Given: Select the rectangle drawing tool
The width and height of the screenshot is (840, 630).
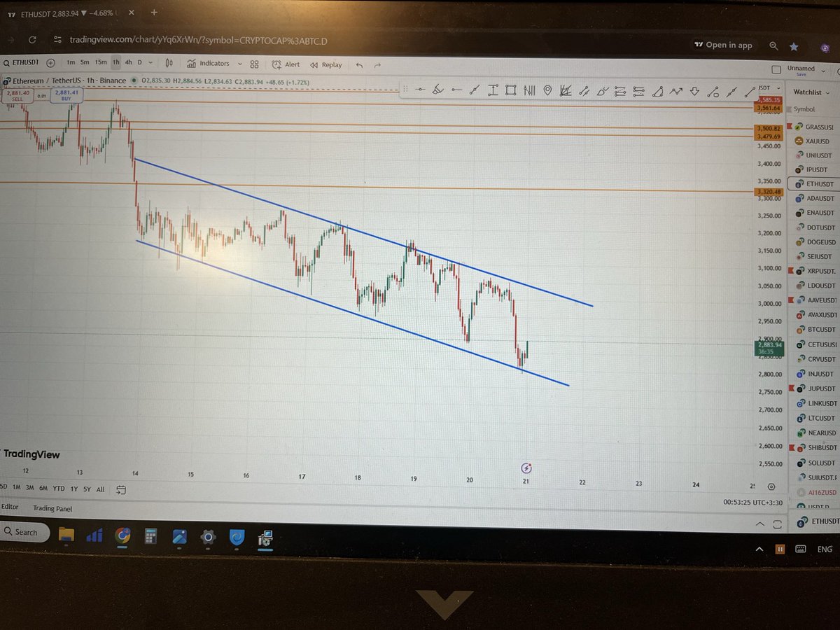Looking at the screenshot, I should click(510, 90).
